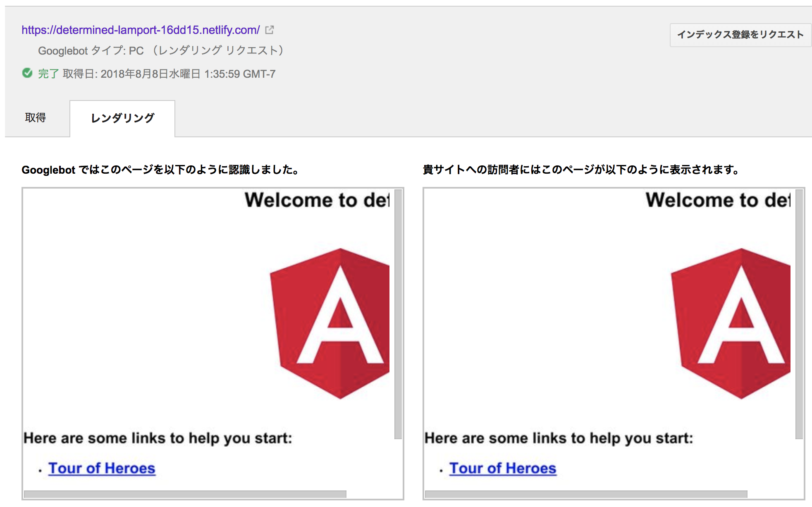Click links help text in Googlebot preview

[158, 438]
